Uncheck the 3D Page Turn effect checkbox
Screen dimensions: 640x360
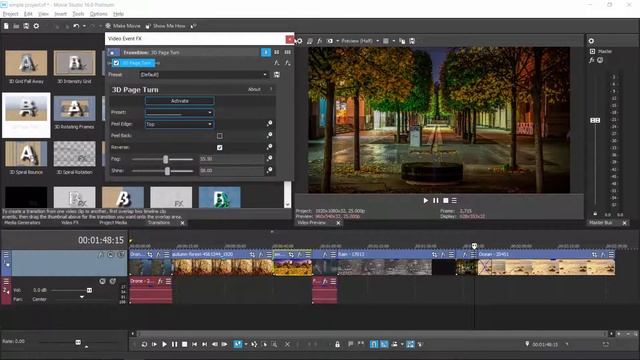116,63
